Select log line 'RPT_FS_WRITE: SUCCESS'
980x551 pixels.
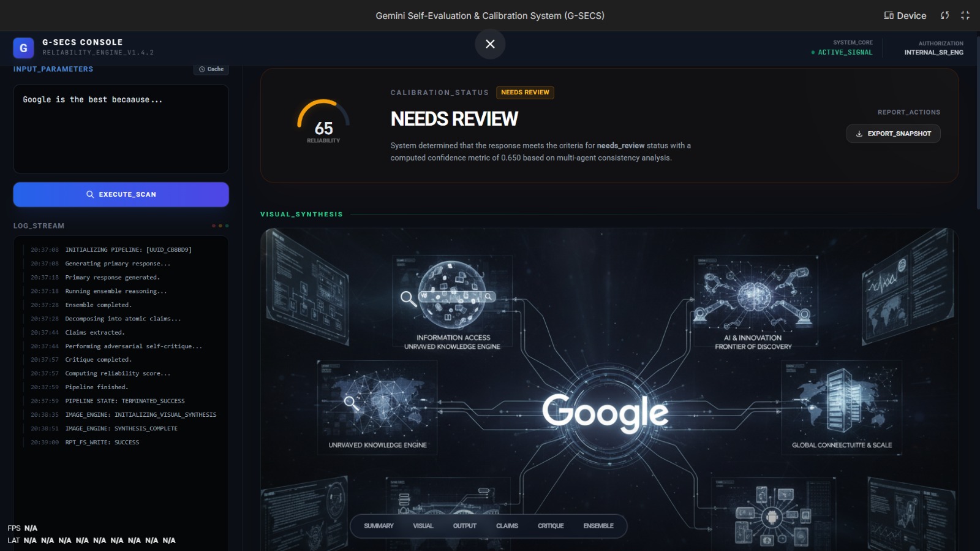[102, 443]
